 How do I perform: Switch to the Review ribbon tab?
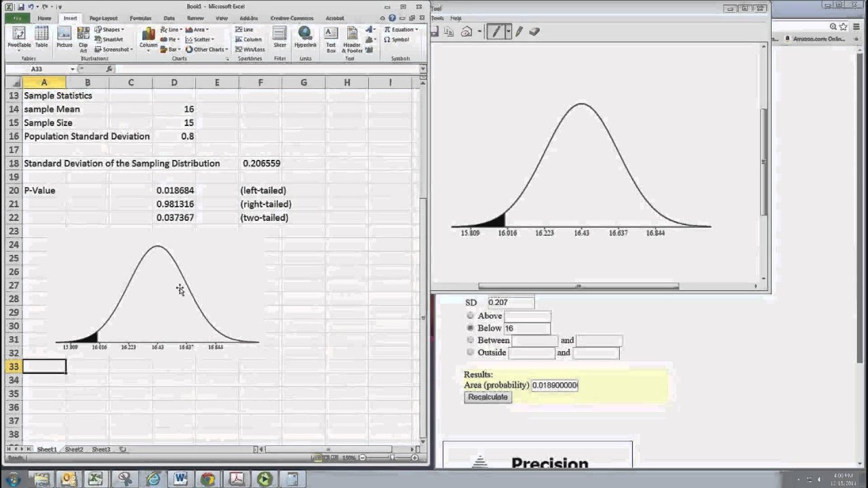[195, 18]
